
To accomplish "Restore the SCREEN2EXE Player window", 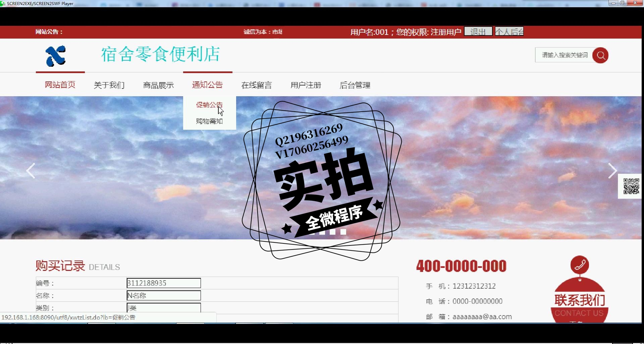I will (x=622, y=3).
